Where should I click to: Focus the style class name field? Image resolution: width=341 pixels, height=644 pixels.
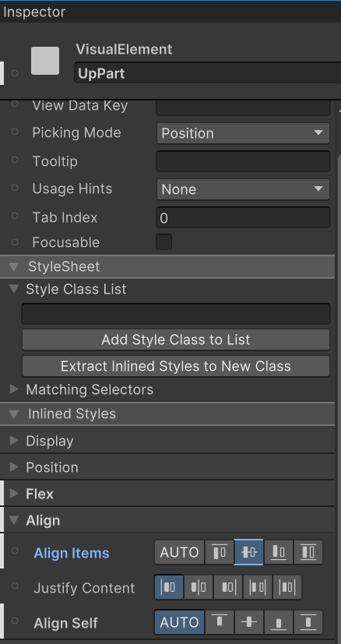[x=176, y=314]
